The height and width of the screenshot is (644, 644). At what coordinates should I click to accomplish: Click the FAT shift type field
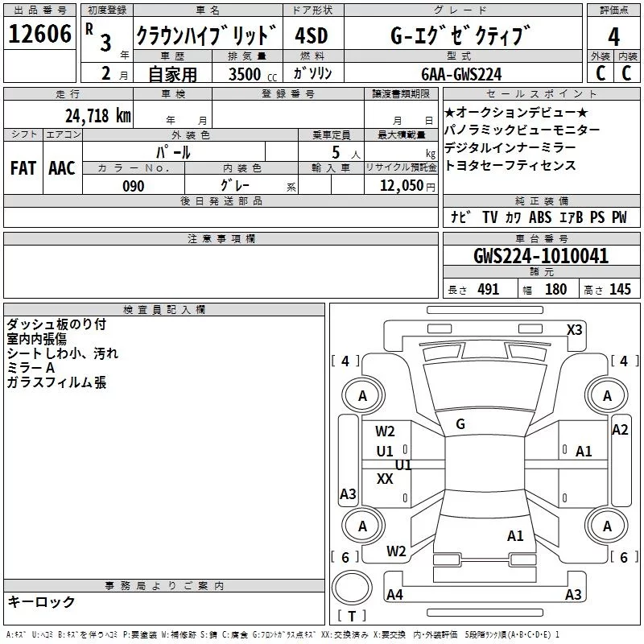click(x=23, y=167)
